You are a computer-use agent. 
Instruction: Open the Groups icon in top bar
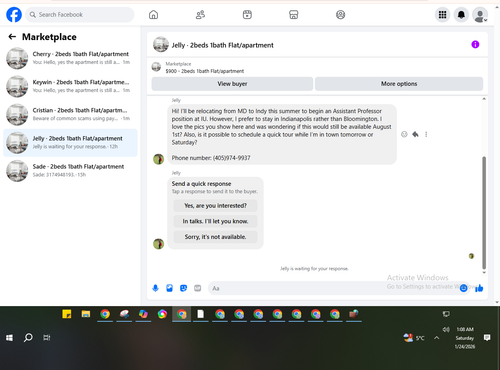point(340,15)
